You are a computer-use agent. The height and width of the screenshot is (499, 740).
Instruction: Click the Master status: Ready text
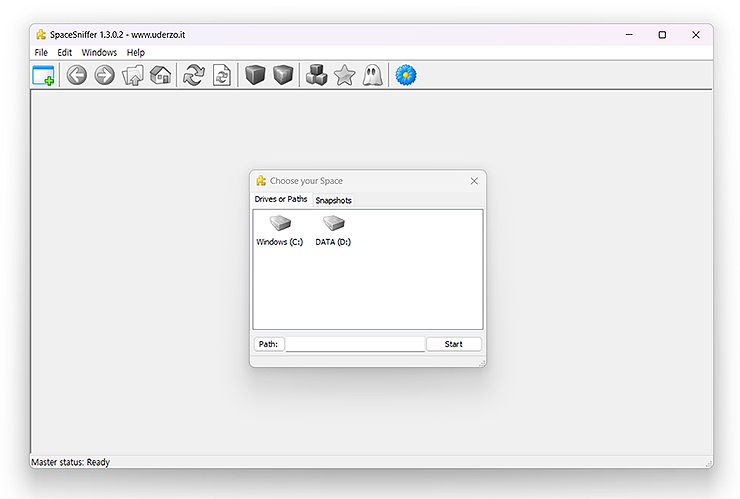tap(70, 462)
